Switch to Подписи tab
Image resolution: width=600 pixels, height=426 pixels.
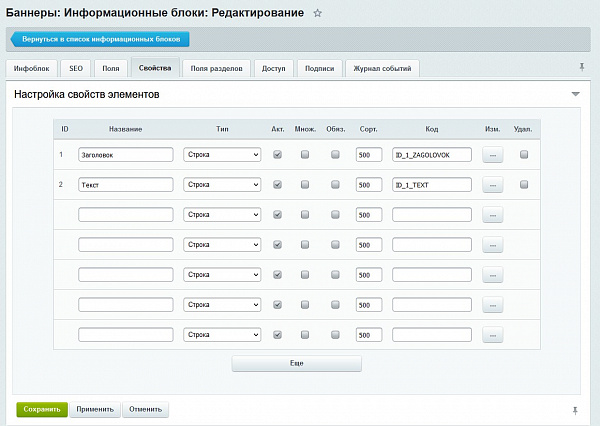coord(320,69)
